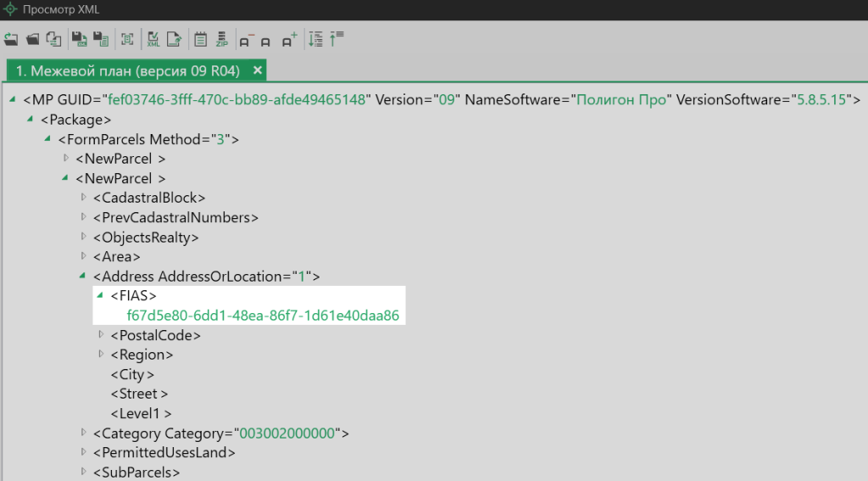Expand the first NewParcel node
Image resolution: width=868 pixels, height=481 pixels.
click(65, 159)
